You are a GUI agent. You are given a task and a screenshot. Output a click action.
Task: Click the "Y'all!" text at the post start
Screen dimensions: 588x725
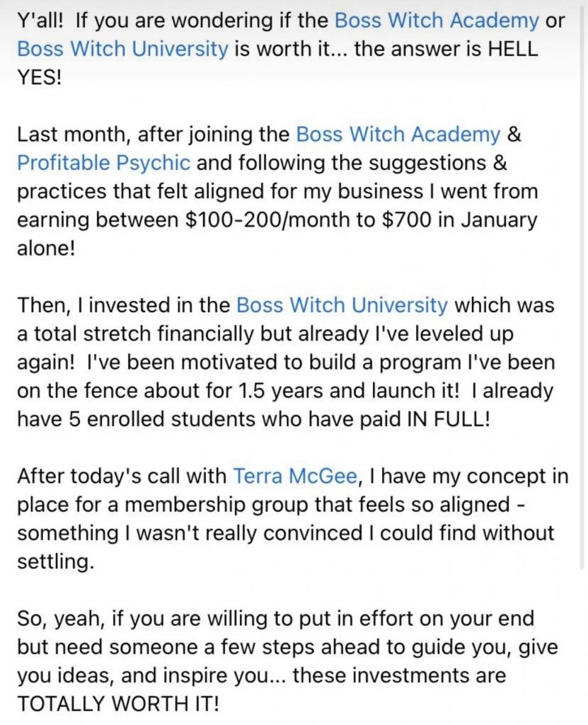point(40,21)
